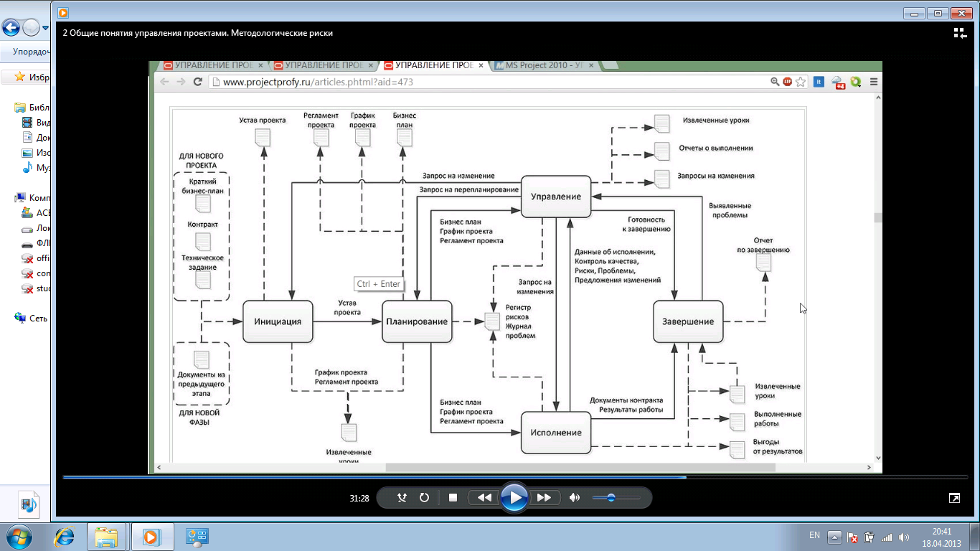Open the Музыка library icon
This screenshot has width=980, height=551.
point(28,168)
